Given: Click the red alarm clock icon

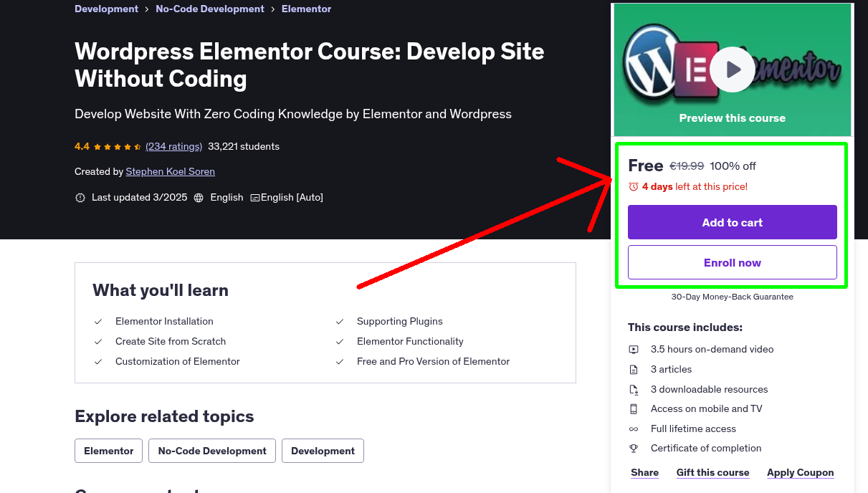Looking at the screenshot, I should (634, 186).
